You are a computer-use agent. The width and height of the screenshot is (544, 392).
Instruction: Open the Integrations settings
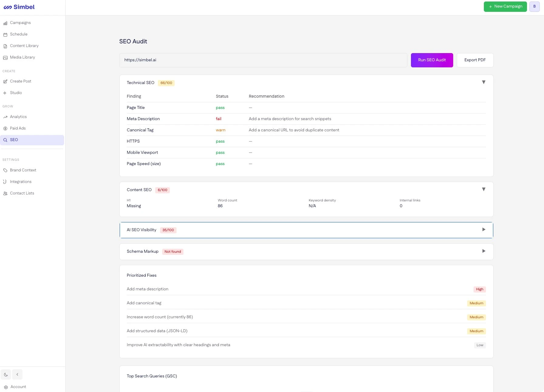click(21, 181)
